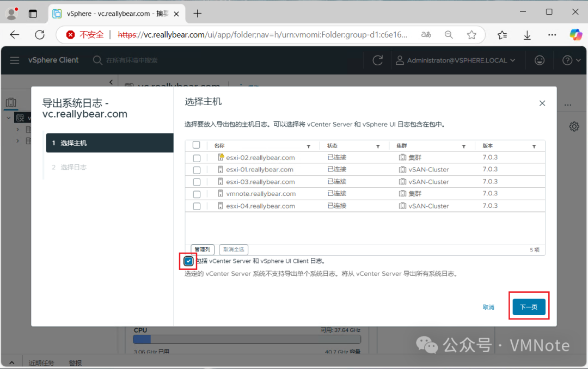Open the more actions ellipsis on right
588x369 pixels.
(568, 106)
